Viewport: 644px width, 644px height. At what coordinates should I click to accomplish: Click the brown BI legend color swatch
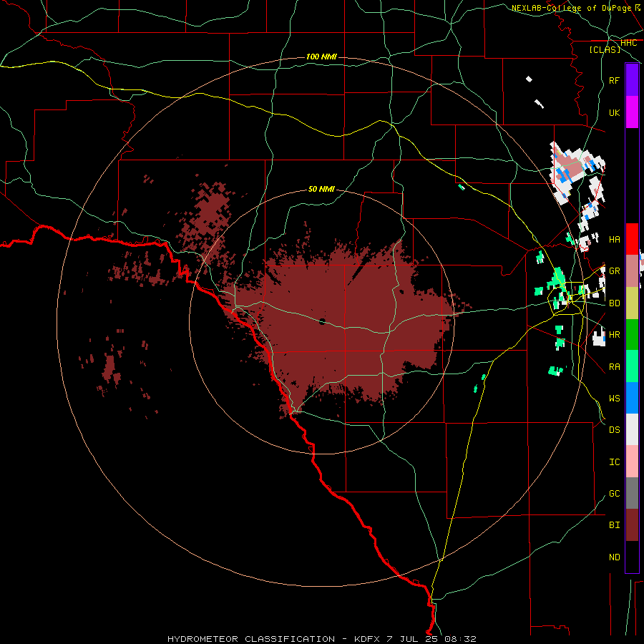point(632,525)
